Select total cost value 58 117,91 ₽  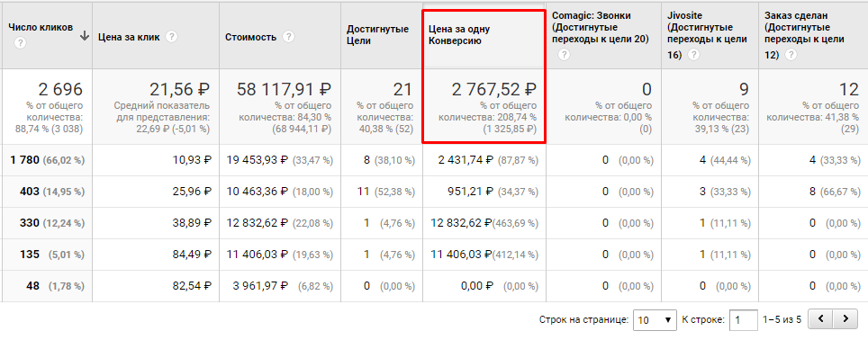(x=284, y=89)
